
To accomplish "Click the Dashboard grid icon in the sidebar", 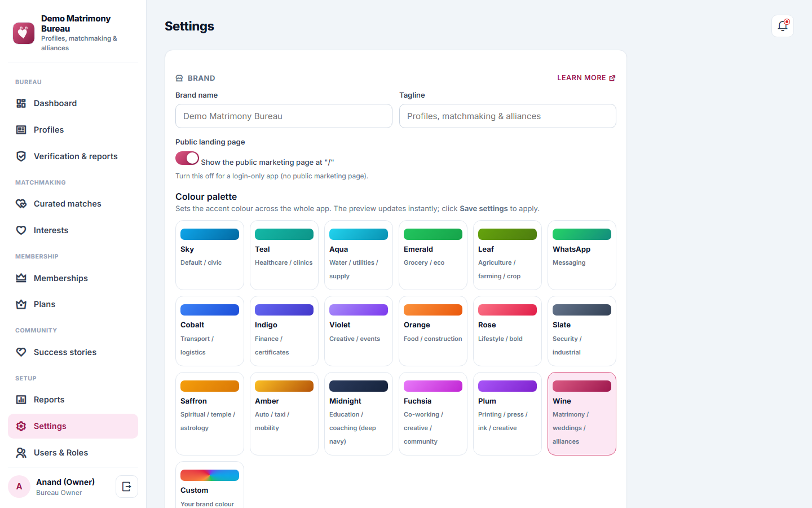I will point(21,103).
